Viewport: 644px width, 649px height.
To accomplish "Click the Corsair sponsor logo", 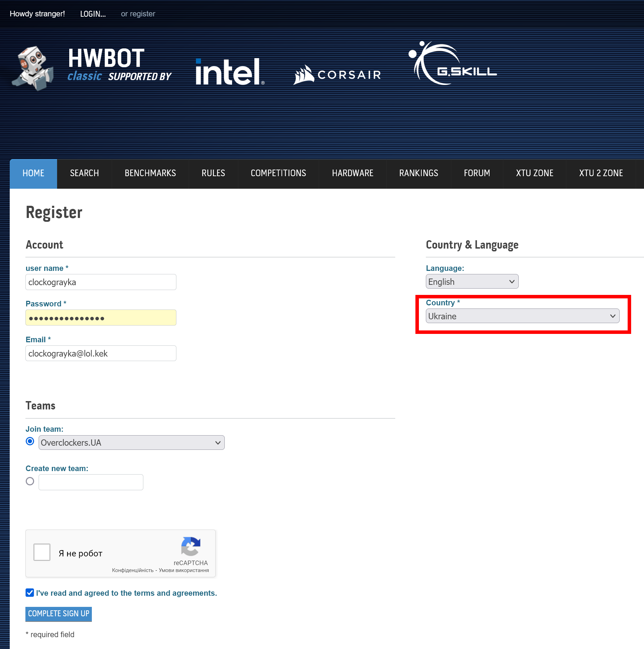I will (x=337, y=75).
